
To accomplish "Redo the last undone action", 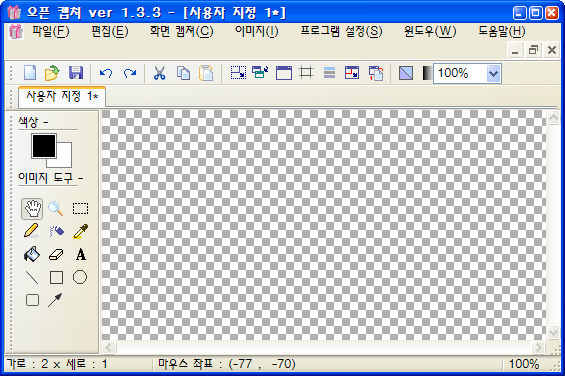I will [x=130, y=73].
